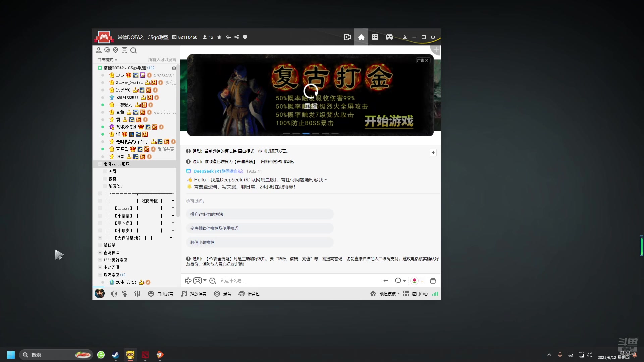The image size is (644, 362).
Task: Click the location pin icon in sidebar
Action: click(116, 50)
